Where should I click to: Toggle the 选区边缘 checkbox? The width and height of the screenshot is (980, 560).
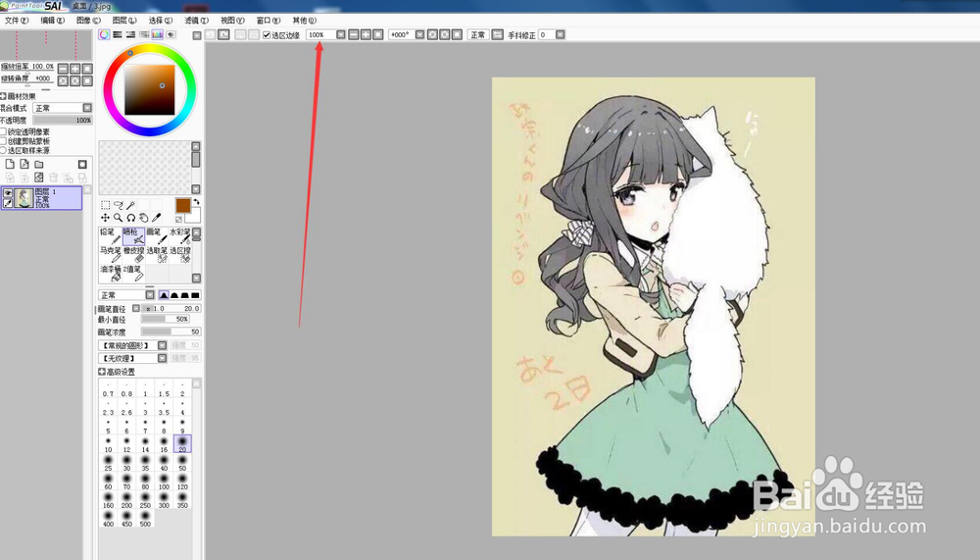(x=267, y=35)
